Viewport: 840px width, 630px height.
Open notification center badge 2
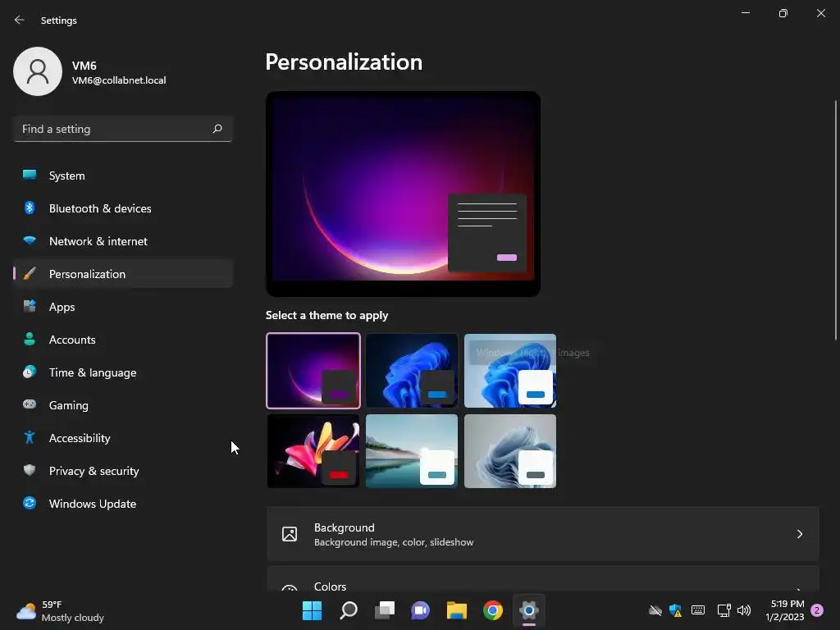point(817,610)
